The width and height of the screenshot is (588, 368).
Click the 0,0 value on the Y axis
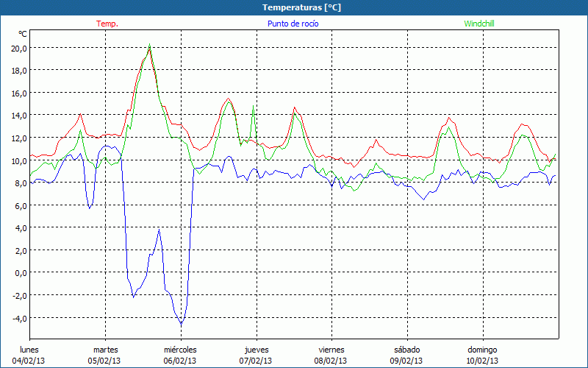tap(20, 273)
